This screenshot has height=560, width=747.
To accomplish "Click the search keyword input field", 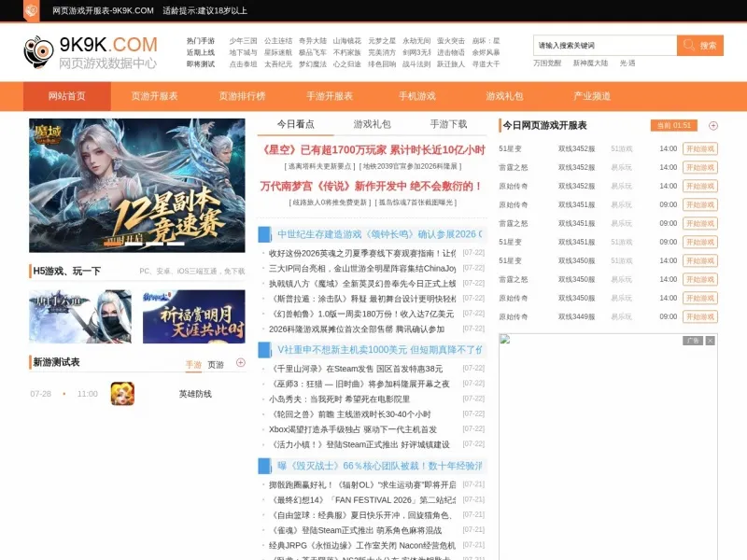I will [605, 45].
